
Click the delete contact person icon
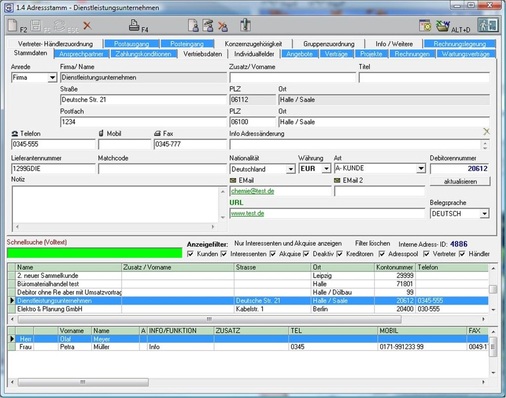pyautogui.click(x=223, y=26)
